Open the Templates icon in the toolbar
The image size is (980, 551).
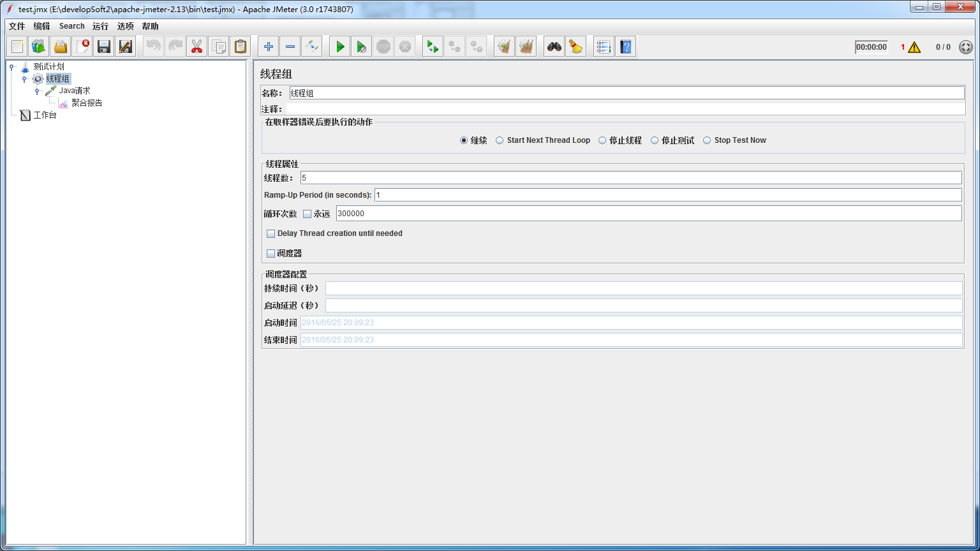[x=39, y=47]
